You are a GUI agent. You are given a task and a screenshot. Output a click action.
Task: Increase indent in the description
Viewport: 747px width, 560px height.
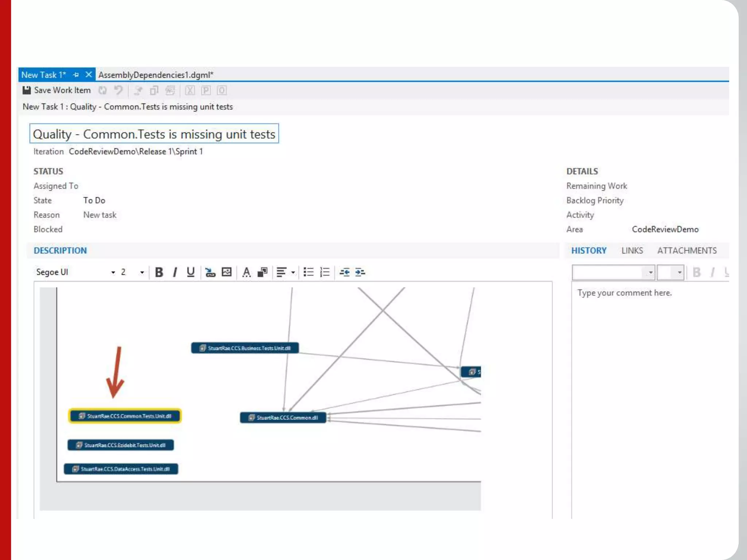tap(360, 272)
